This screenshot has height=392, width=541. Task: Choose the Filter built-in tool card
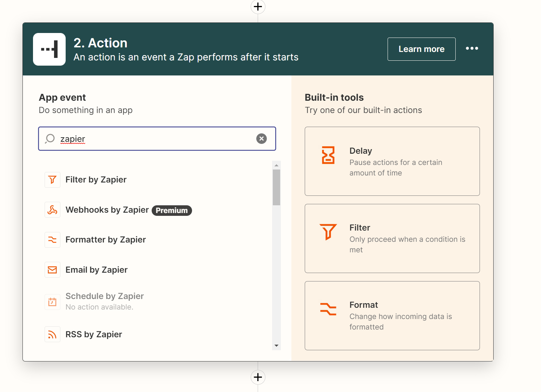tap(392, 239)
